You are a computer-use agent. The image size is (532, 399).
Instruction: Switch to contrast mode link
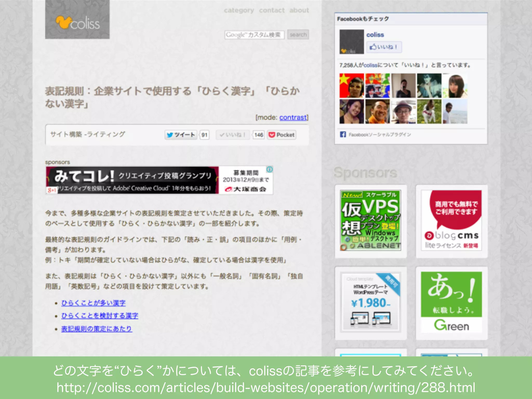[293, 118]
